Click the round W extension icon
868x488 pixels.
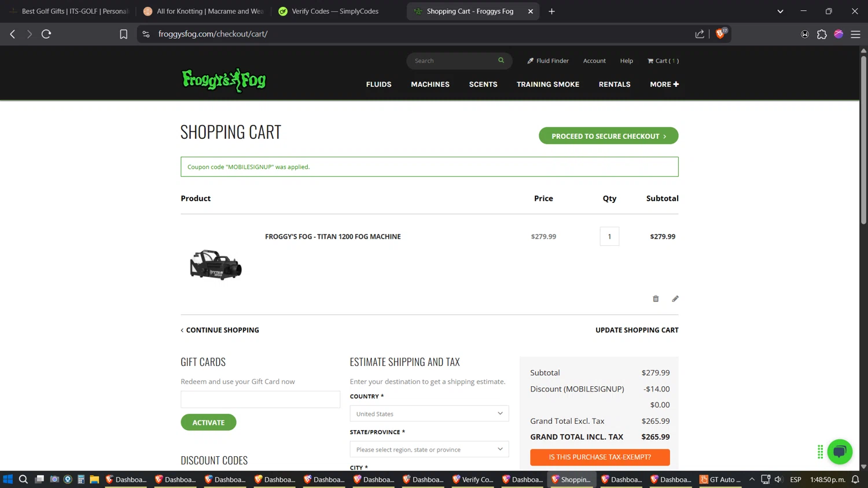[x=805, y=34]
